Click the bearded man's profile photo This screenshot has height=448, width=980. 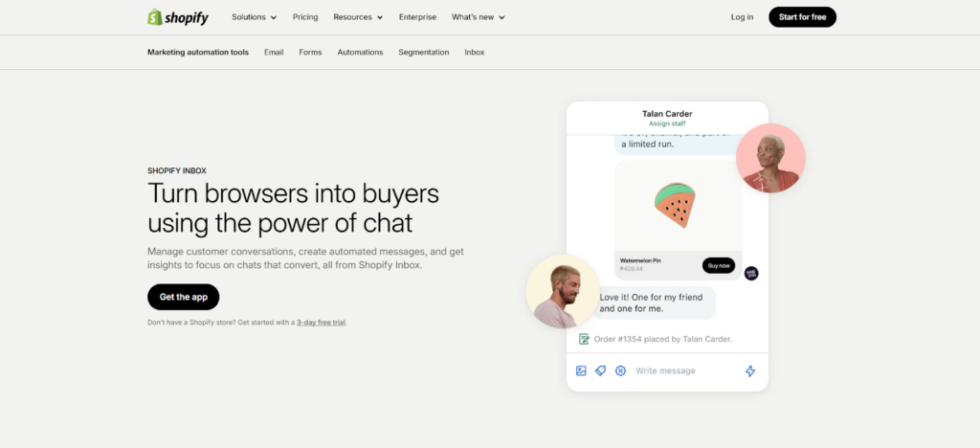562,290
